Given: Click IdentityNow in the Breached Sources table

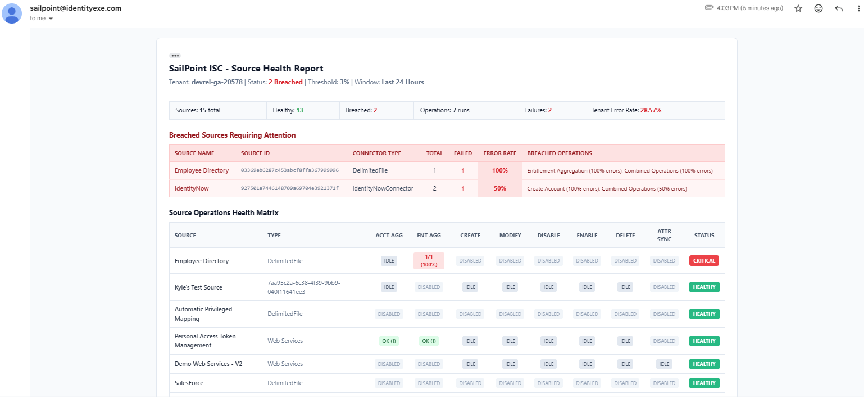Looking at the screenshot, I should click(x=192, y=188).
